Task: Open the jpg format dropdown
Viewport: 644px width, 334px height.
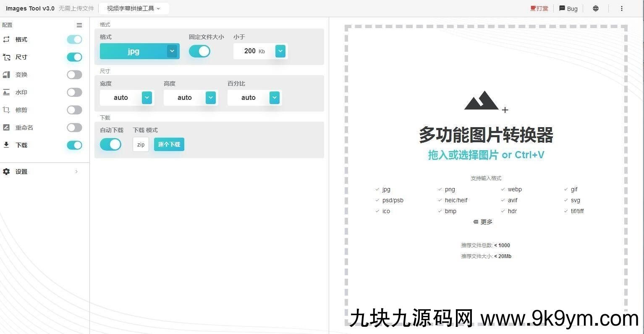Action: tap(172, 51)
